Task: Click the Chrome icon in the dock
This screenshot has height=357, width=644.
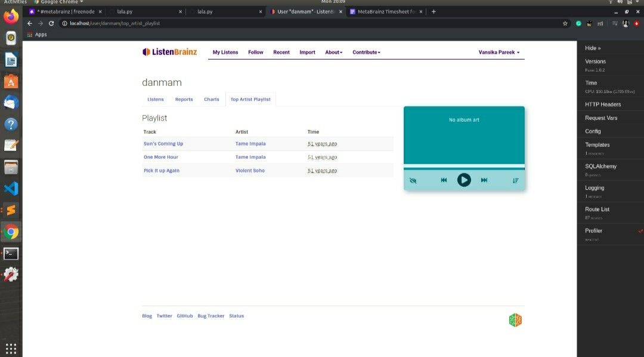Action: coord(11,232)
